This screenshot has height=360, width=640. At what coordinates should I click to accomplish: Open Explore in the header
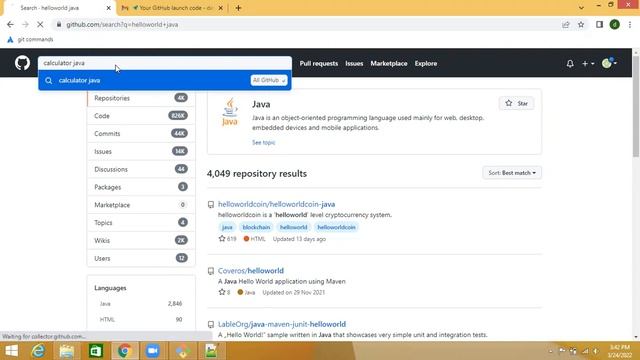[x=426, y=64]
